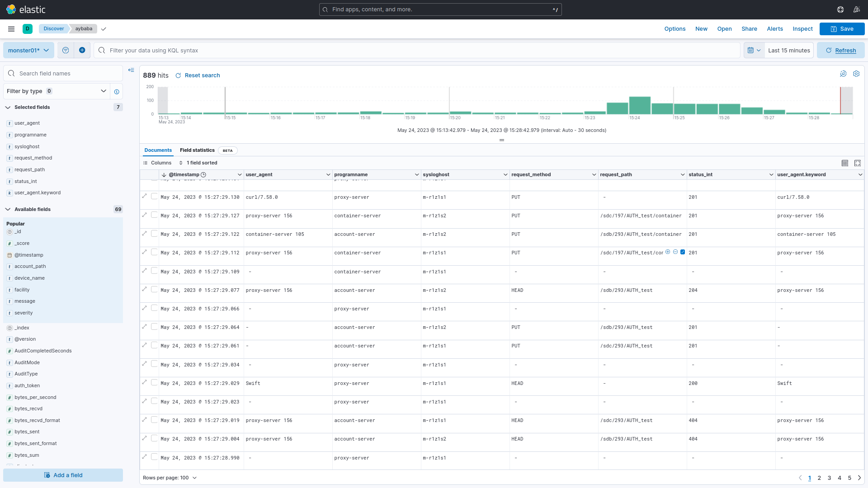
Task: Click the Add a field button
Action: pos(63,475)
